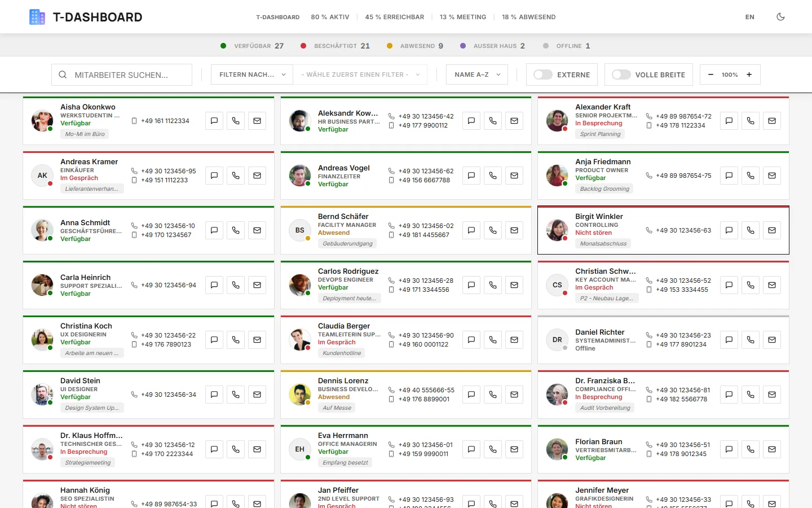Click Eva Herrmann's EH avatar
The width and height of the screenshot is (812, 508).
coord(300,449)
